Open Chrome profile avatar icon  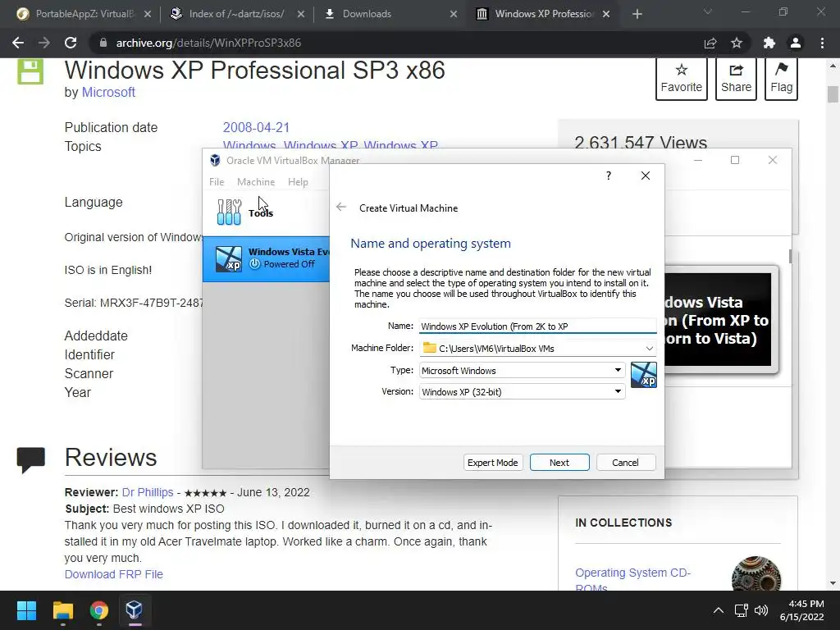pyautogui.click(x=796, y=43)
